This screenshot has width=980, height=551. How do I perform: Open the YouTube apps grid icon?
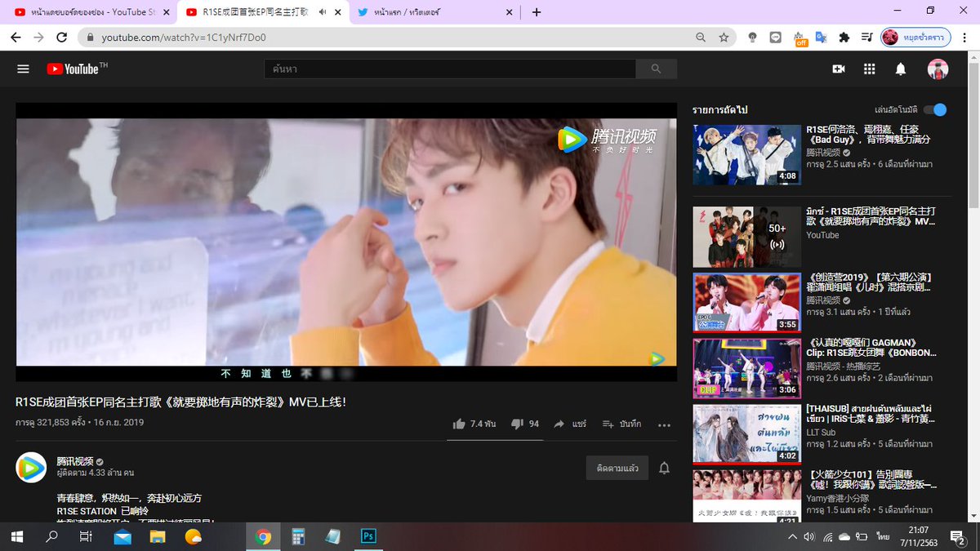point(869,69)
